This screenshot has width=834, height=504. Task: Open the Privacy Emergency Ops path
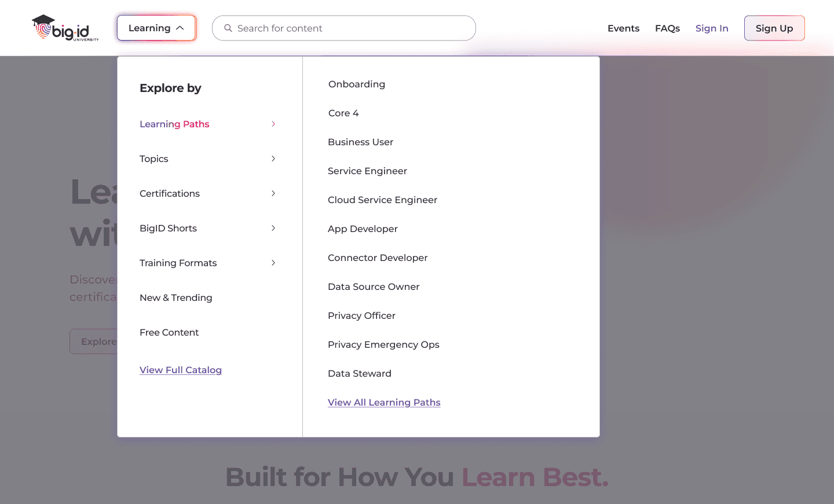(x=383, y=344)
